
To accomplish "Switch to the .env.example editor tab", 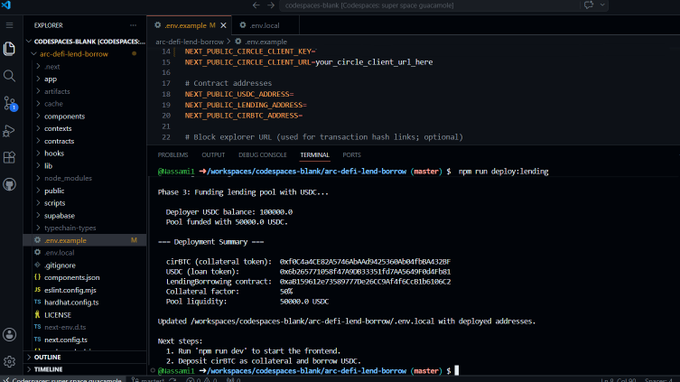I will (x=189, y=26).
